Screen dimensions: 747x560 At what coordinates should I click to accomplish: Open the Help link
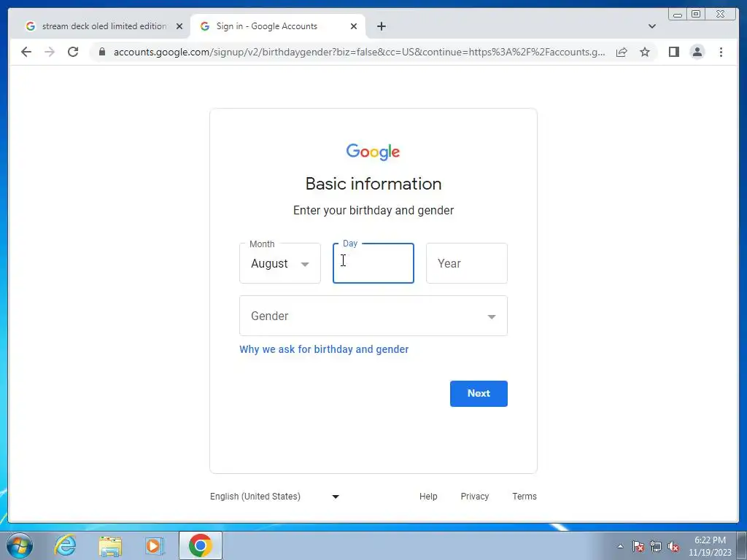427,496
